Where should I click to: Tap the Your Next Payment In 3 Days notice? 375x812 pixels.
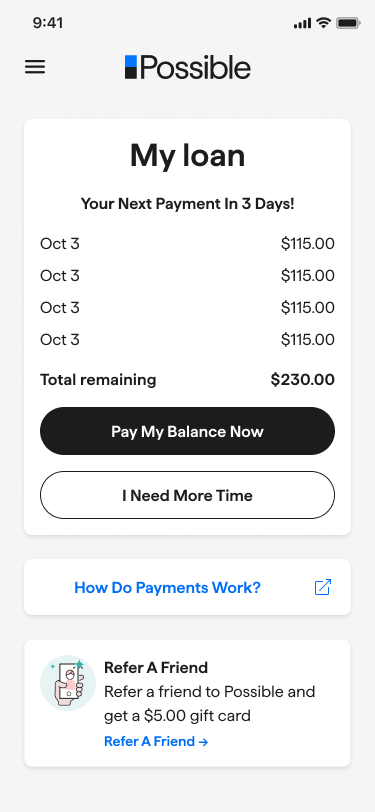pyautogui.click(x=188, y=204)
